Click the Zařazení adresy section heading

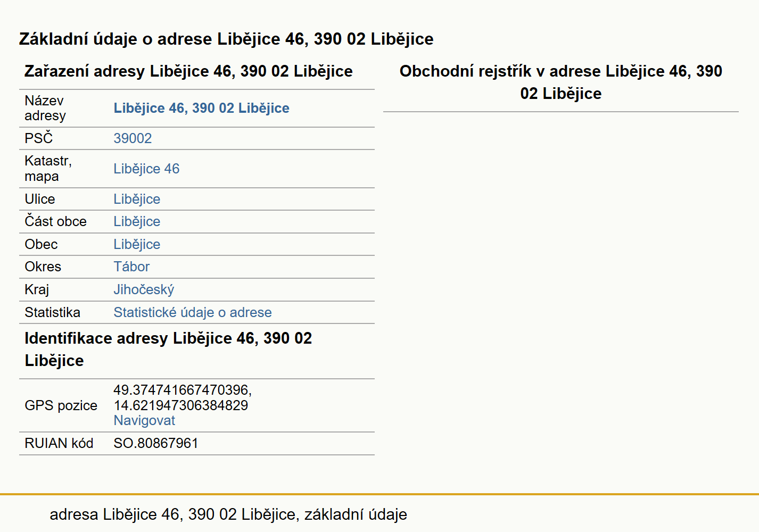pos(188,71)
